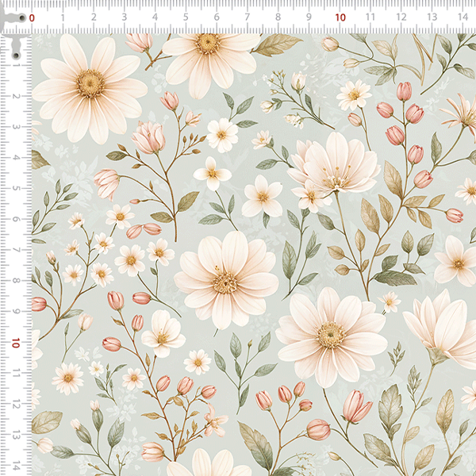This screenshot has height=476, width=476.
Task: Click the red 10 on the left ruler
Action: (16, 343)
